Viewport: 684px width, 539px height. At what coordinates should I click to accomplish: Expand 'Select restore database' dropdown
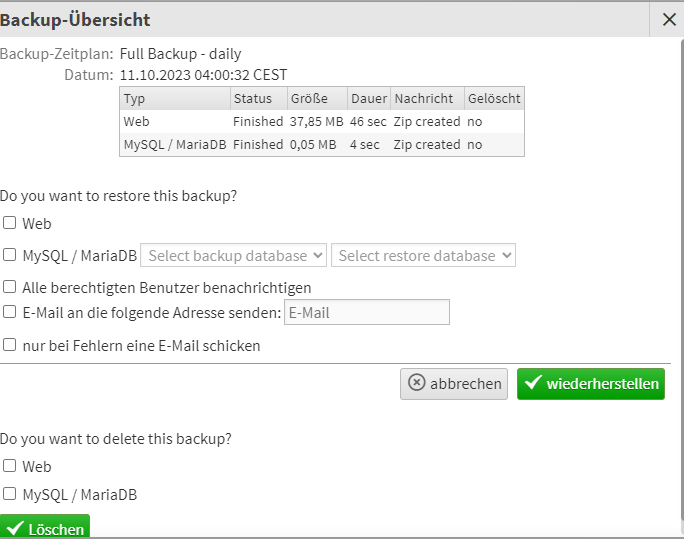pos(423,255)
